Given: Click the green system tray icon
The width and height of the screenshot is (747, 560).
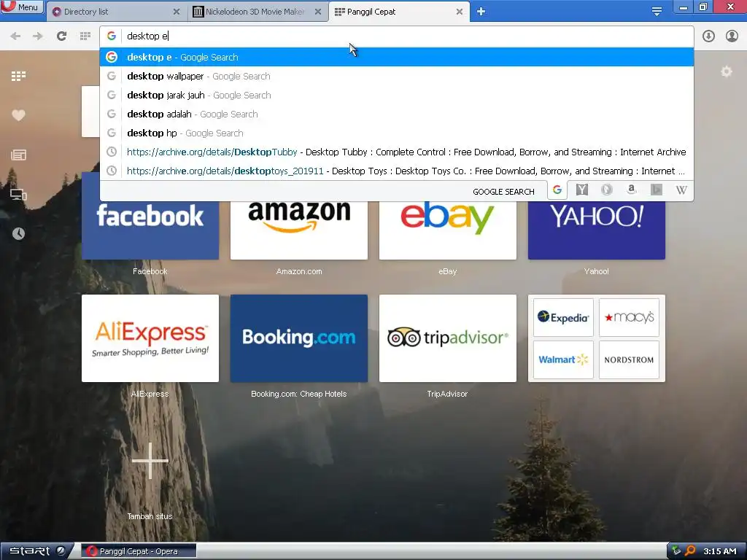Looking at the screenshot, I should [676, 551].
